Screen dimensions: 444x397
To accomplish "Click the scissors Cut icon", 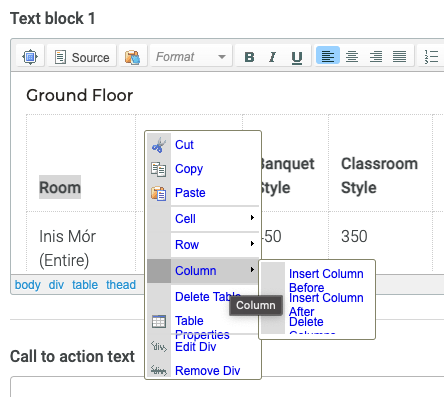I will [159, 145].
